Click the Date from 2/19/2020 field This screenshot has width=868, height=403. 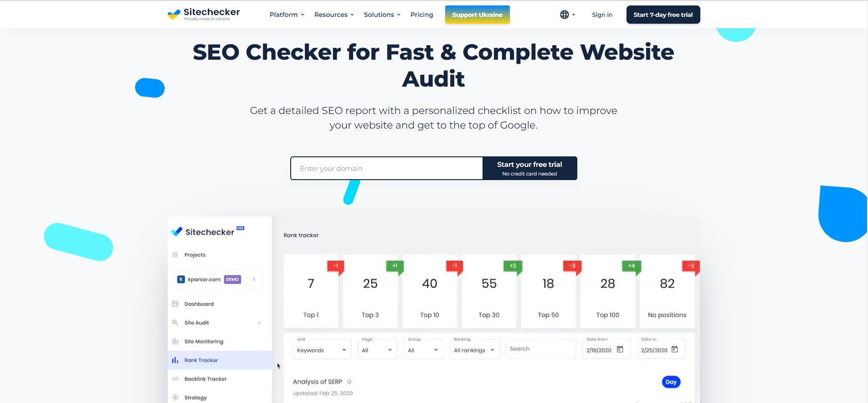(606, 350)
